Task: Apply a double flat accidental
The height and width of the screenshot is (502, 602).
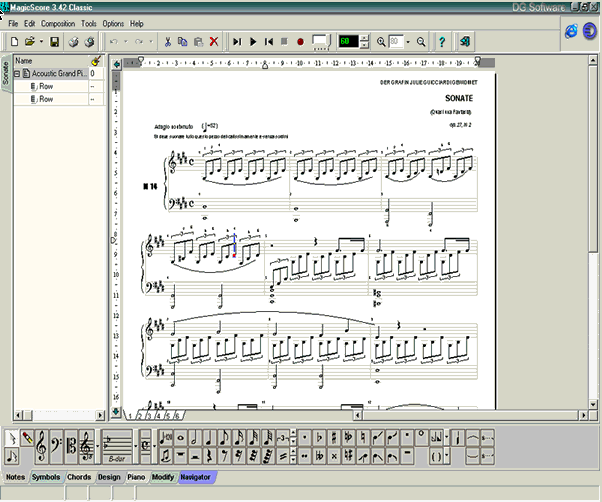Action: point(319,456)
